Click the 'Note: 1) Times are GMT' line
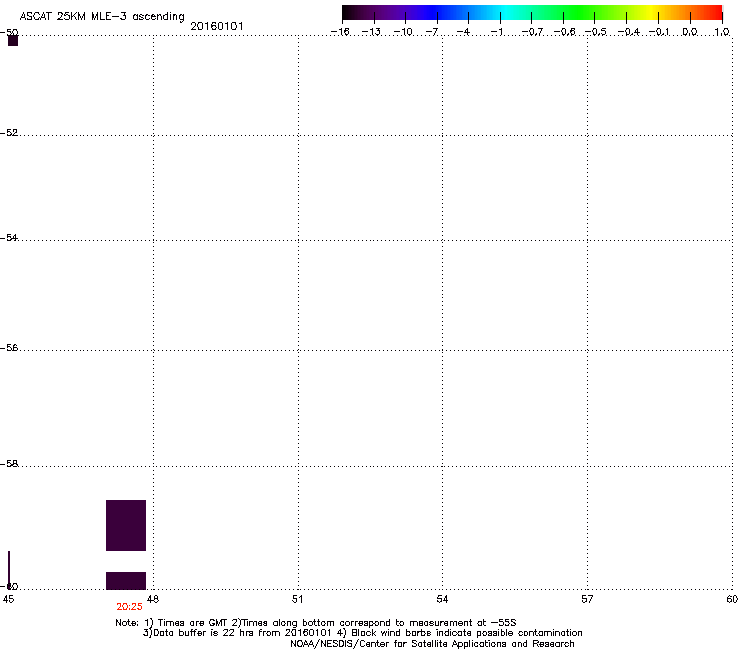Image resolution: width=740 pixels, height=650 pixels. 316,623
